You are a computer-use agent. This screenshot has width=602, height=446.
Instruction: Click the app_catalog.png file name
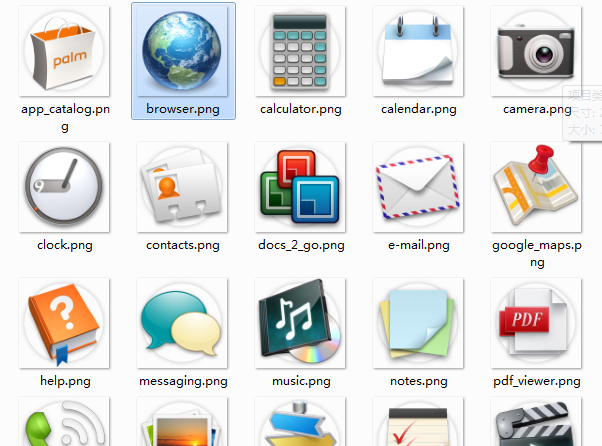pos(65,117)
